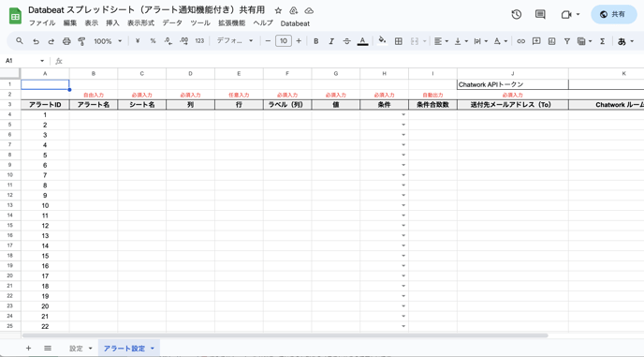Click the 共有 share button
644x357 pixels.
(x=614, y=14)
